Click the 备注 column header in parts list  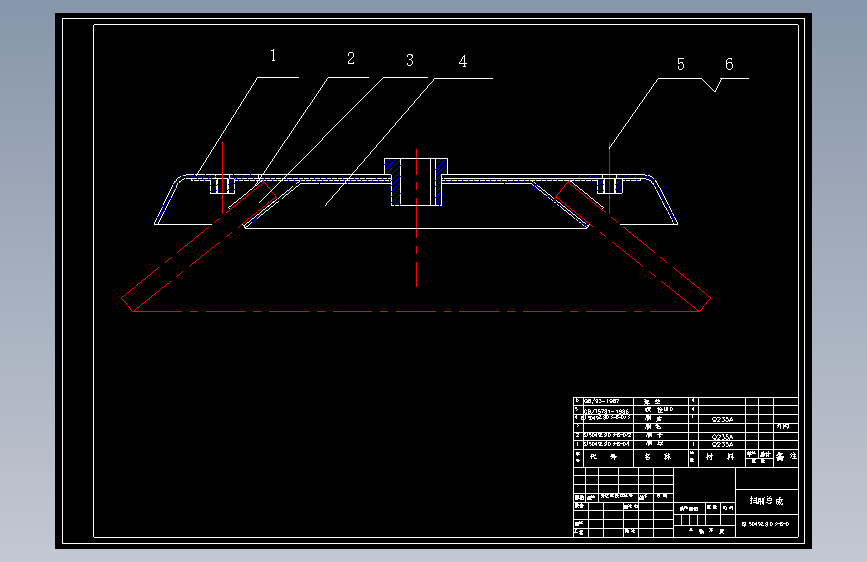[x=786, y=457]
